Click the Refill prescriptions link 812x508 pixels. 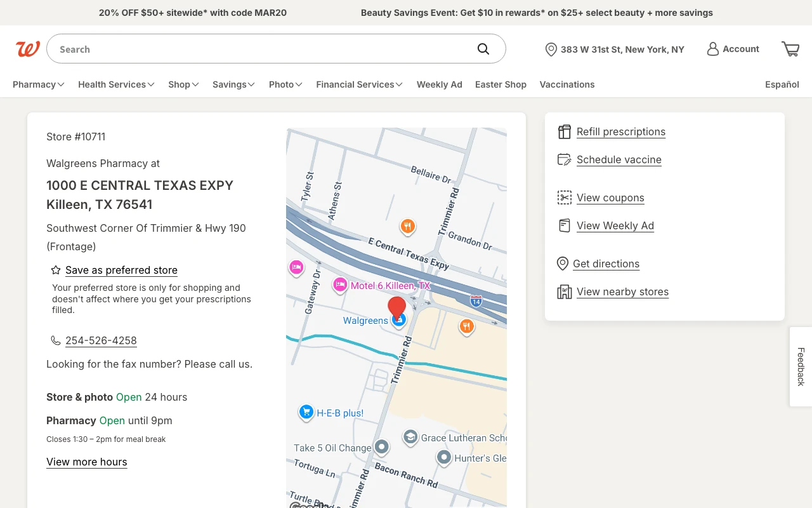click(620, 131)
